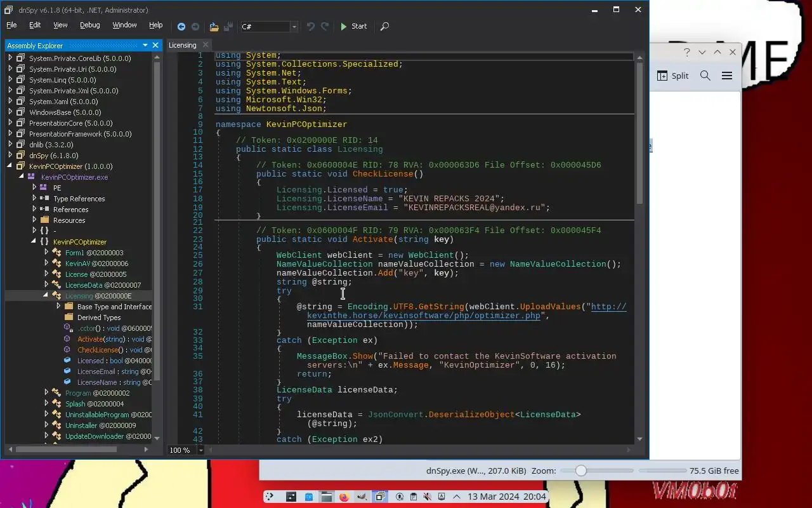Open the KDE application launcher
The width and height of the screenshot is (812, 508).
[x=270, y=497]
